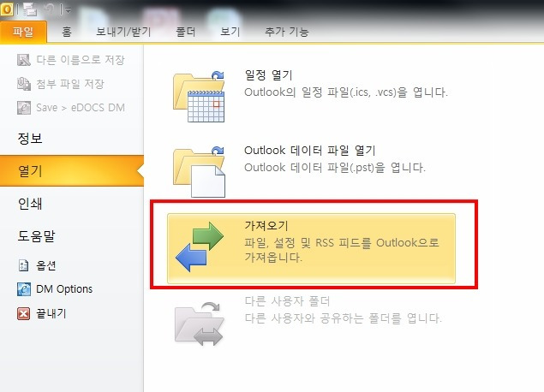Select the 폴더 ribbon tab
This screenshot has width=544, height=392.
click(186, 32)
